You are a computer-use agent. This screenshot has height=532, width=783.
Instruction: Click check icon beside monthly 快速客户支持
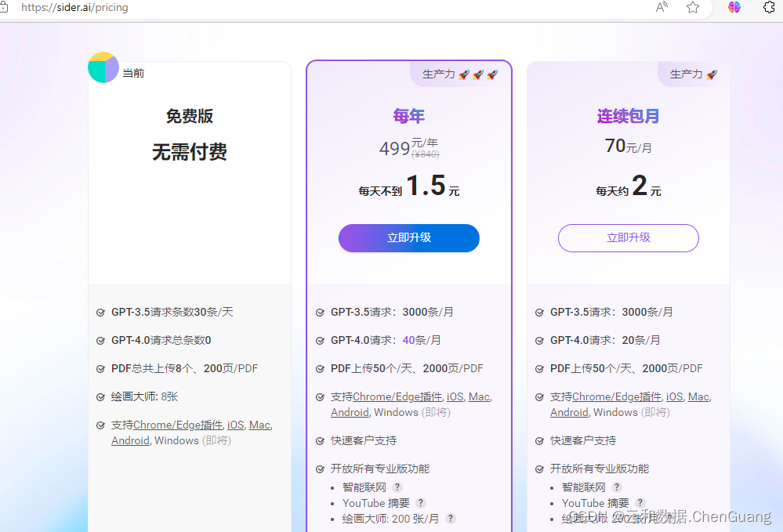(x=539, y=441)
